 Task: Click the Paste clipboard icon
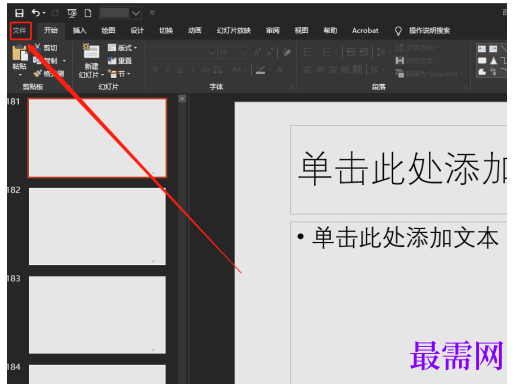pyautogui.click(x=19, y=53)
